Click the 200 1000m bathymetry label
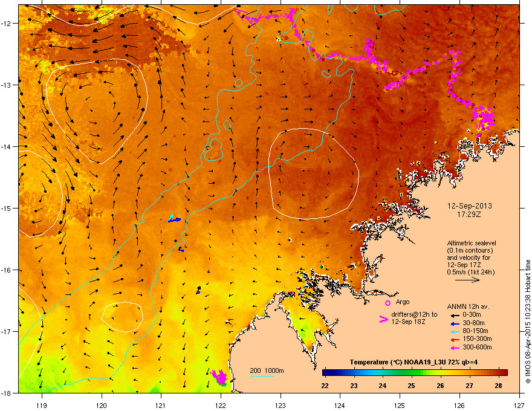Viewport: 532px width, 411px height. pos(267,371)
